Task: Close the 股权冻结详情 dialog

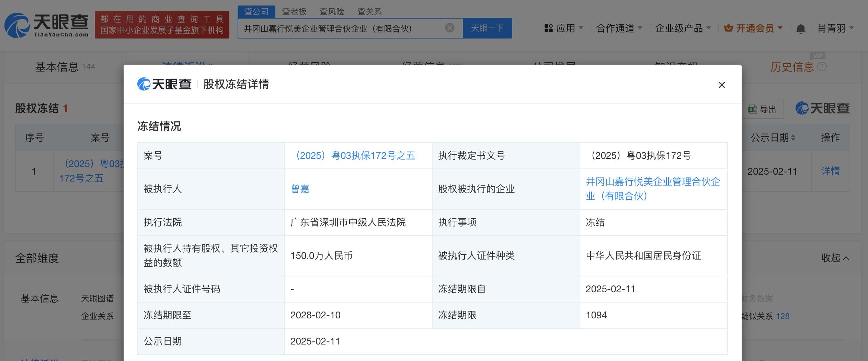Action: [721, 85]
